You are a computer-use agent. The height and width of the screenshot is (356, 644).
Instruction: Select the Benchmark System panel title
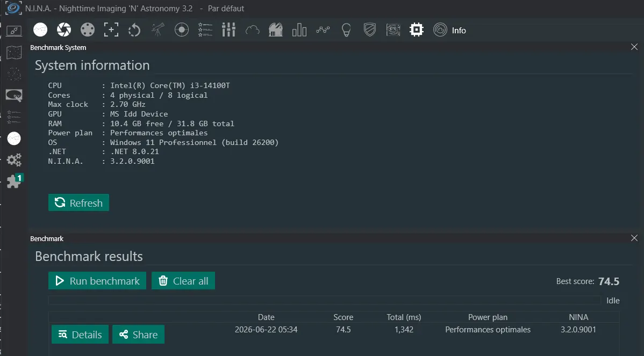[58, 48]
